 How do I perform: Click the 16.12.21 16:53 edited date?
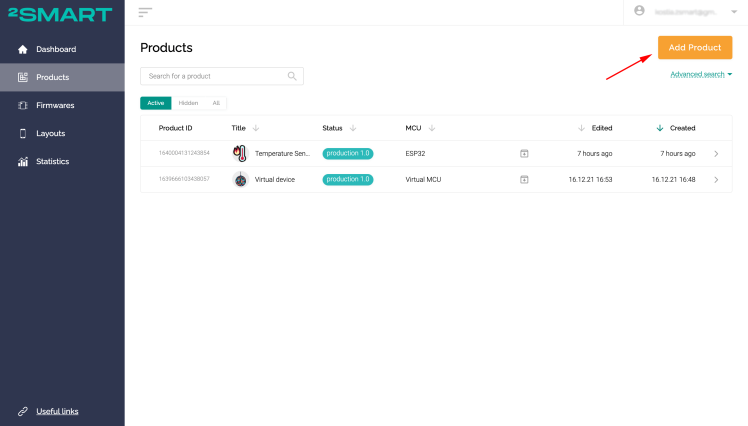590,180
